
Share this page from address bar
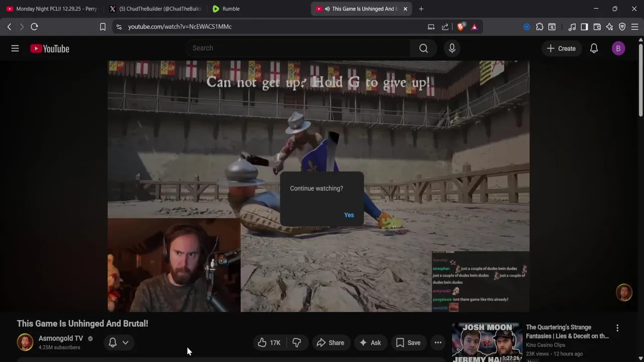click(445, 27)
